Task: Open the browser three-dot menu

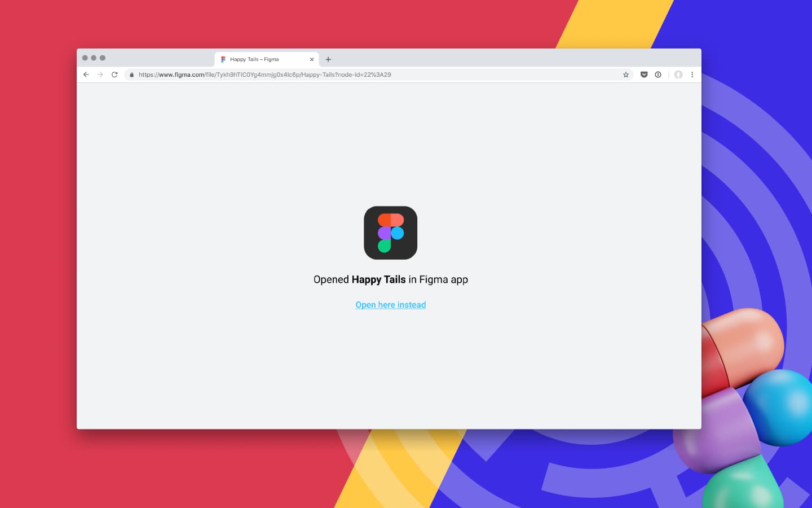Action: [692, 75]
